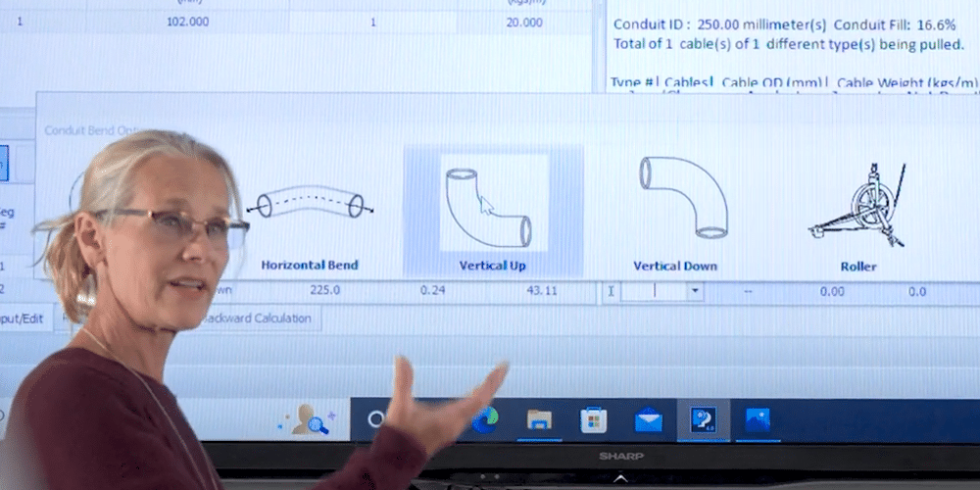980x490 pixels.
Task: Click the Vertical Down label
Action: click(x=675, y=267)
